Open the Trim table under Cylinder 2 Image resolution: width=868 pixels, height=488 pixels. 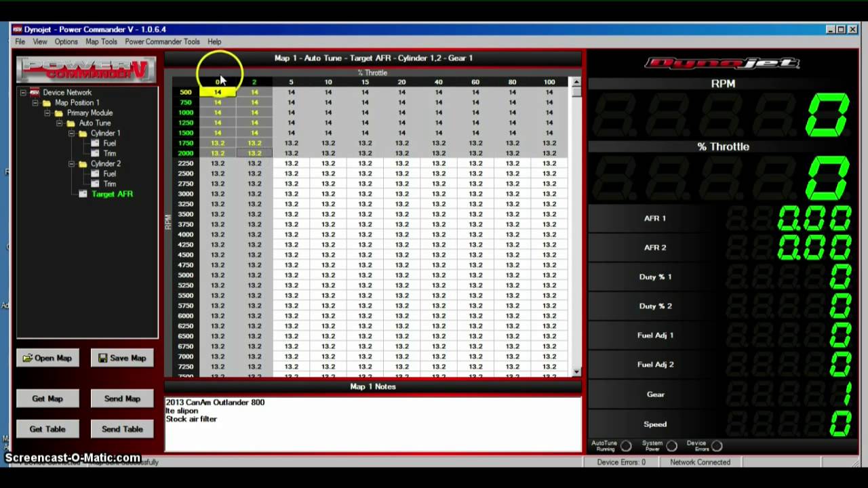[109, 184]
